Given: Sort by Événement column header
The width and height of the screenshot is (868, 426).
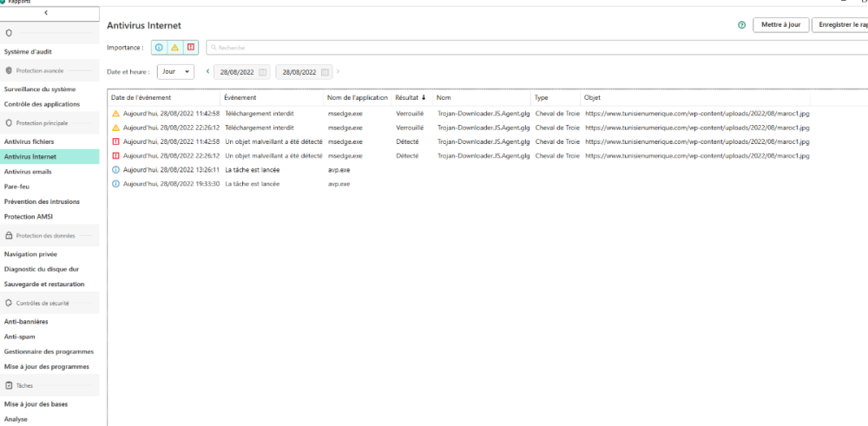Looking at the screenshot, I should point(272,97).
